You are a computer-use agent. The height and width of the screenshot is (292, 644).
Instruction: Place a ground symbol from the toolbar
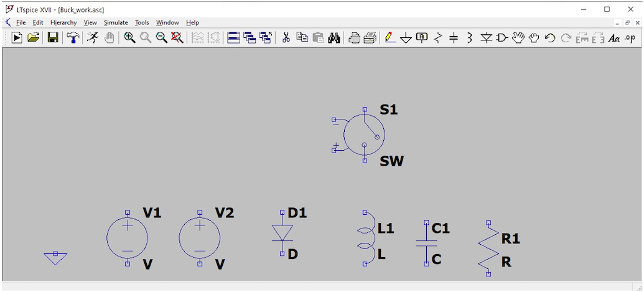pos(406,38)
